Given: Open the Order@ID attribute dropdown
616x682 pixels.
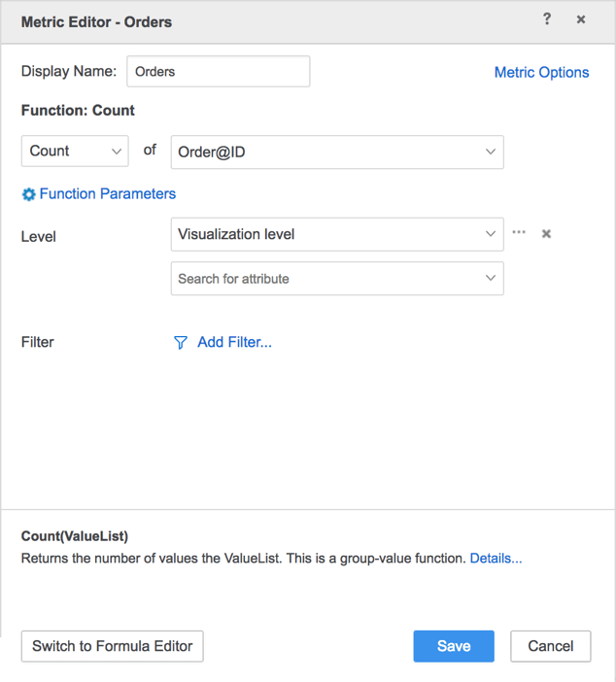Looking at the screenshot, I should tap(337, 152).
